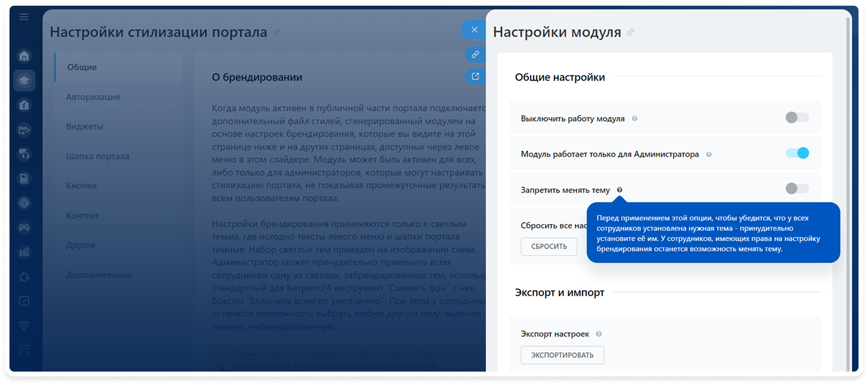Screen dimensions: 868x385
Task: Disable 'Модуль работает только для Администратора' switch
Action: pyautogui.click(x=797, y=153)
